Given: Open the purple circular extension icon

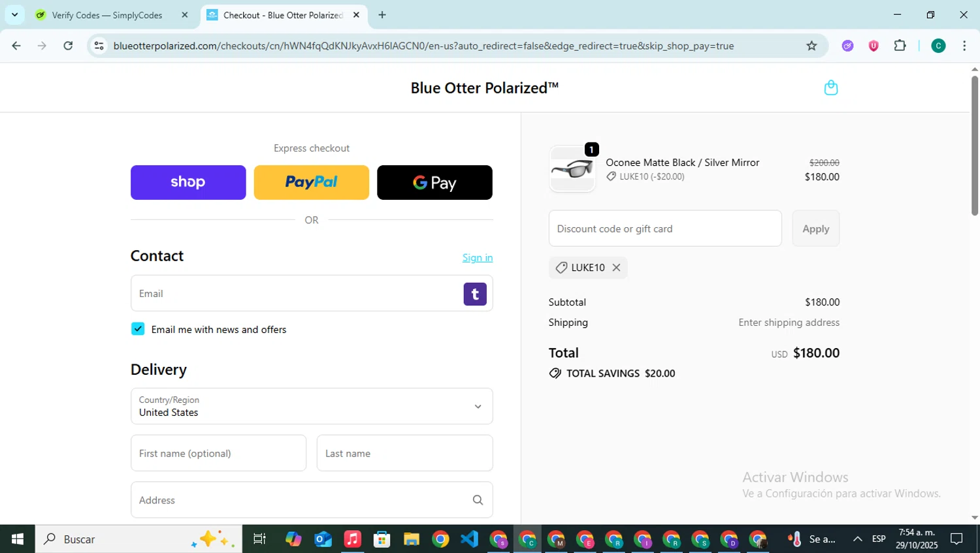Looking at the screenshot, I should 847,46.
